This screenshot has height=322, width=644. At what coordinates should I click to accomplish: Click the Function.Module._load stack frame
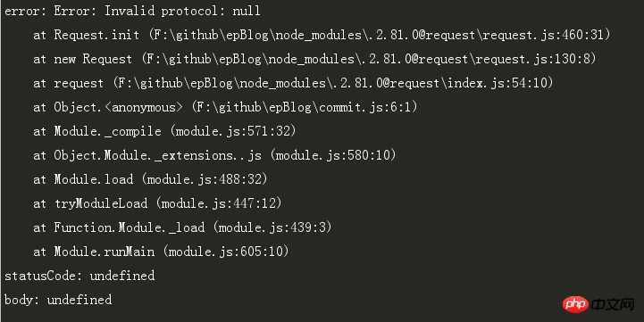(x=129, y=227)
